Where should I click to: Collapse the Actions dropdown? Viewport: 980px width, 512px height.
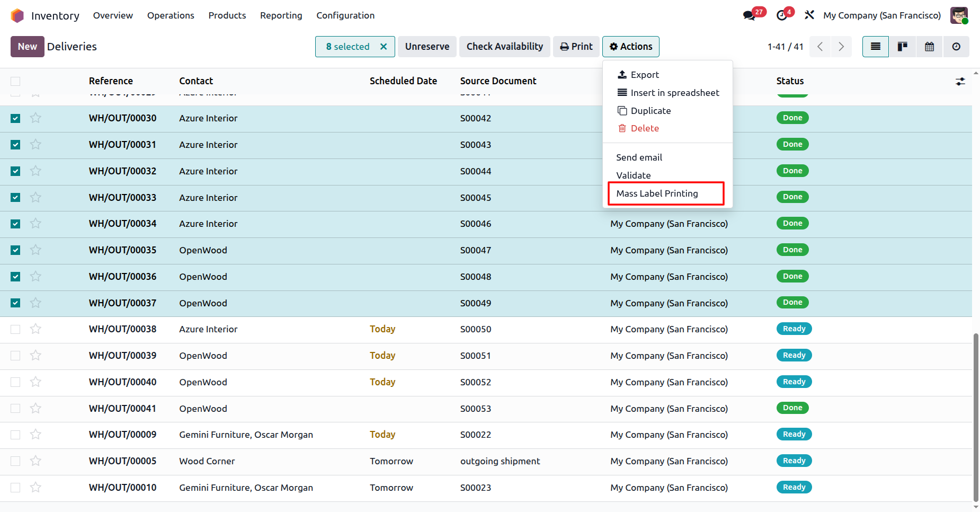tap(630, 47)
